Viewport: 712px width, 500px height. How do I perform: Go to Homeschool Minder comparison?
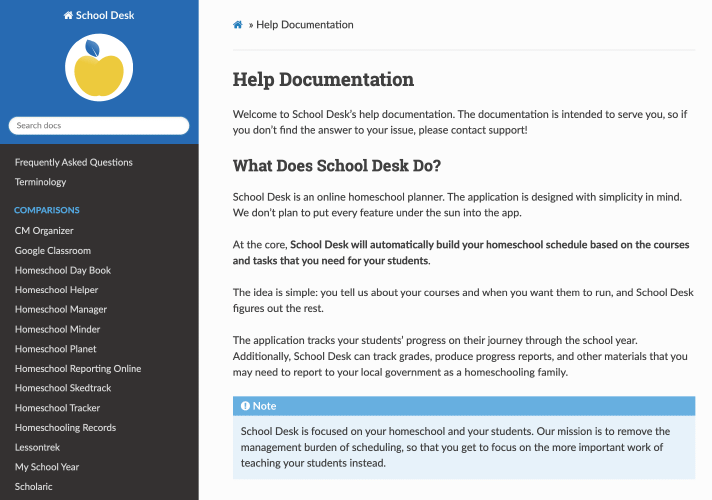(x=57, y=329)
